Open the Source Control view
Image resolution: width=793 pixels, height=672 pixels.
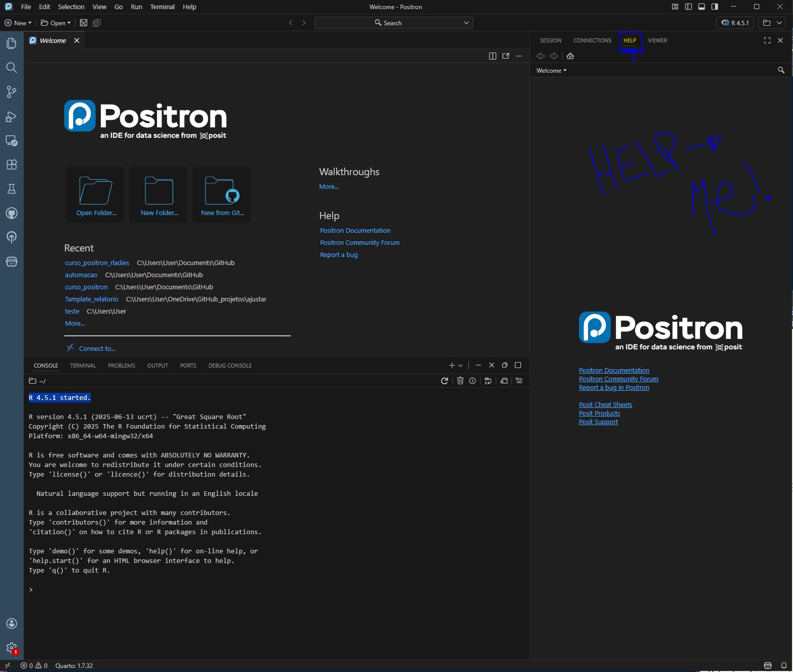pos(11,91)
